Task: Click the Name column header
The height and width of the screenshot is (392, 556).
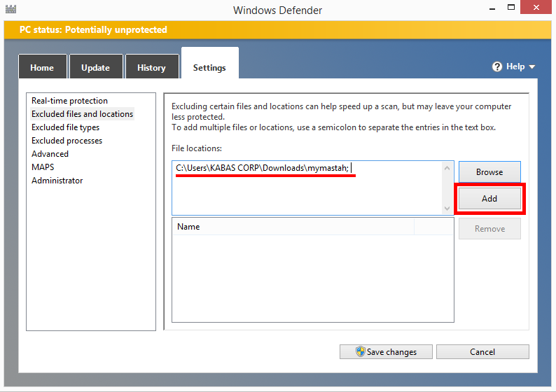Action: (x=293, y=227)
